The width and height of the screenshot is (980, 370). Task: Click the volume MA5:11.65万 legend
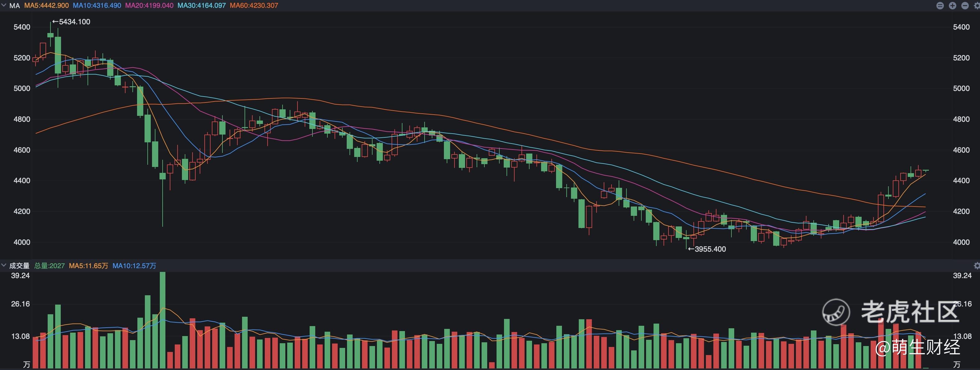click(x=89, y=266)
